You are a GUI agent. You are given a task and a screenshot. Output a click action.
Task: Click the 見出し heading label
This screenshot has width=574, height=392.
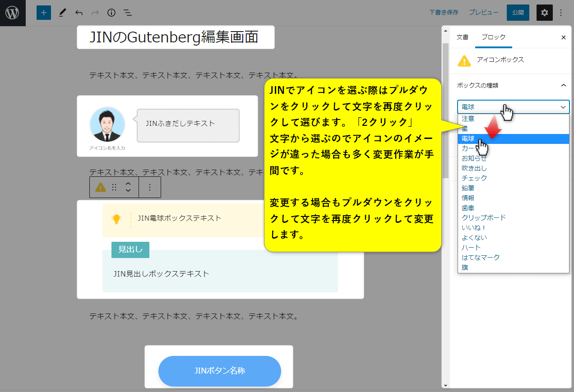(x=130, y=249)
